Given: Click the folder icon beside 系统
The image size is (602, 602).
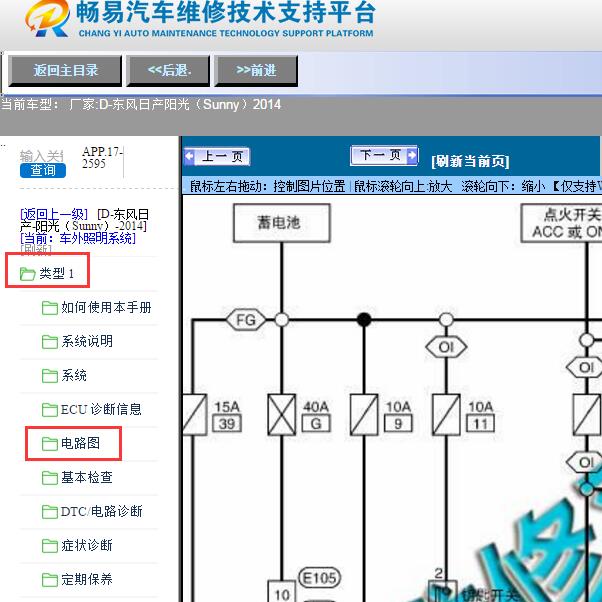Looking at the screenshot, I should tap(50, 375).
